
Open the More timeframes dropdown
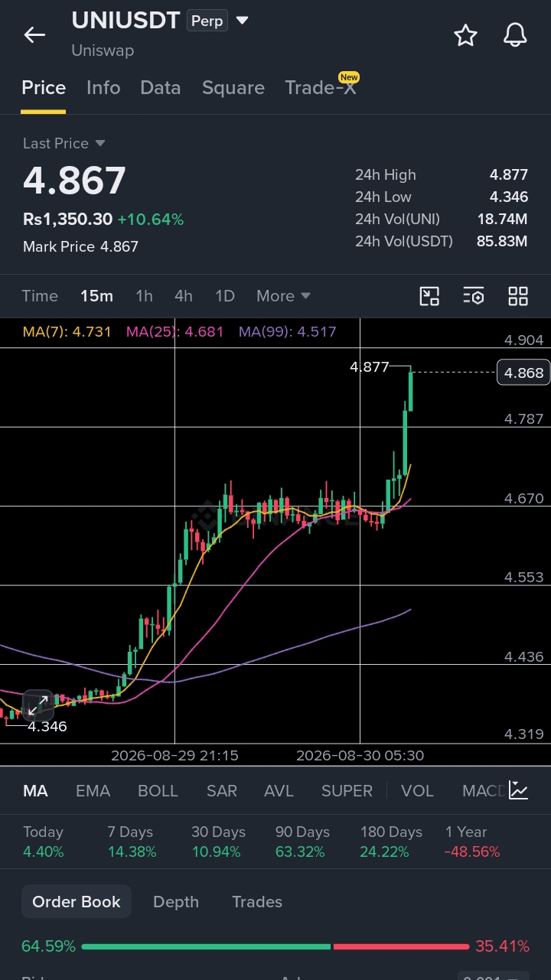pyautogui.click(x=283, y=296)
